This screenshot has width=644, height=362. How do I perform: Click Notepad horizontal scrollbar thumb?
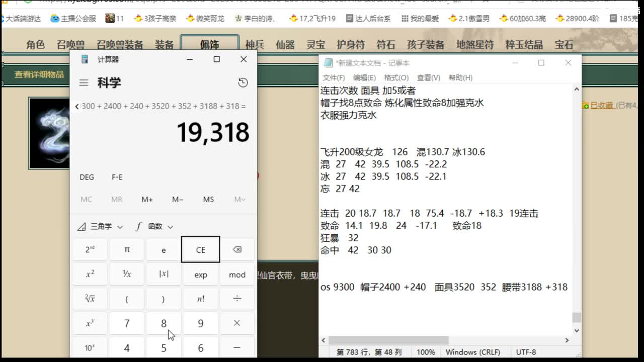pos(388,340)
